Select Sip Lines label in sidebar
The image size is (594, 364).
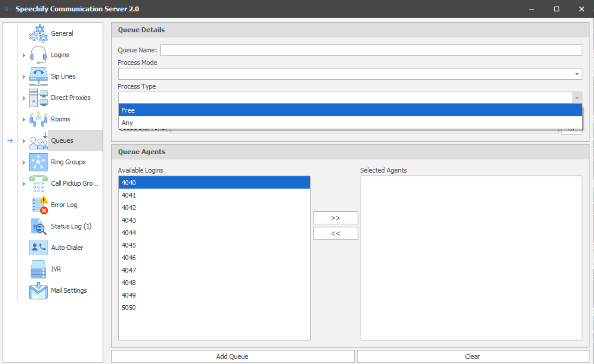(63, 76)
